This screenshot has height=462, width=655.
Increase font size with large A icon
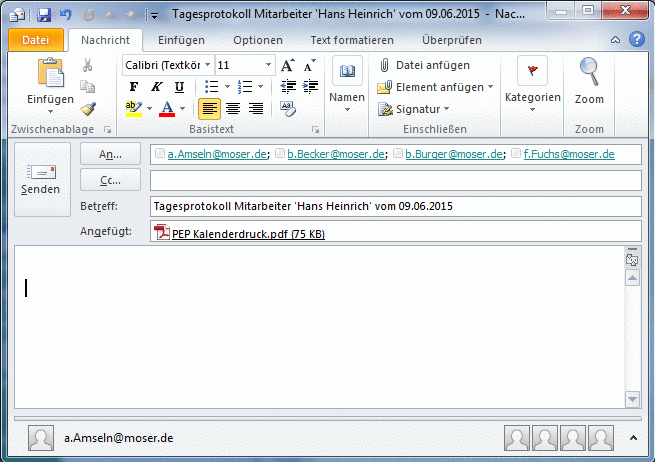pos(287,65)
